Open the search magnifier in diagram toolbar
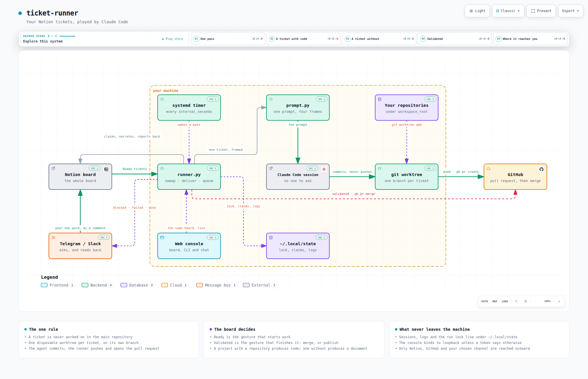 [516, 301]
